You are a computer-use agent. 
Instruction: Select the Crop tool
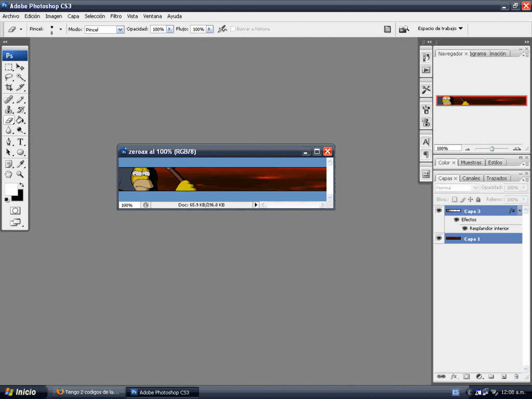point(9,87)
